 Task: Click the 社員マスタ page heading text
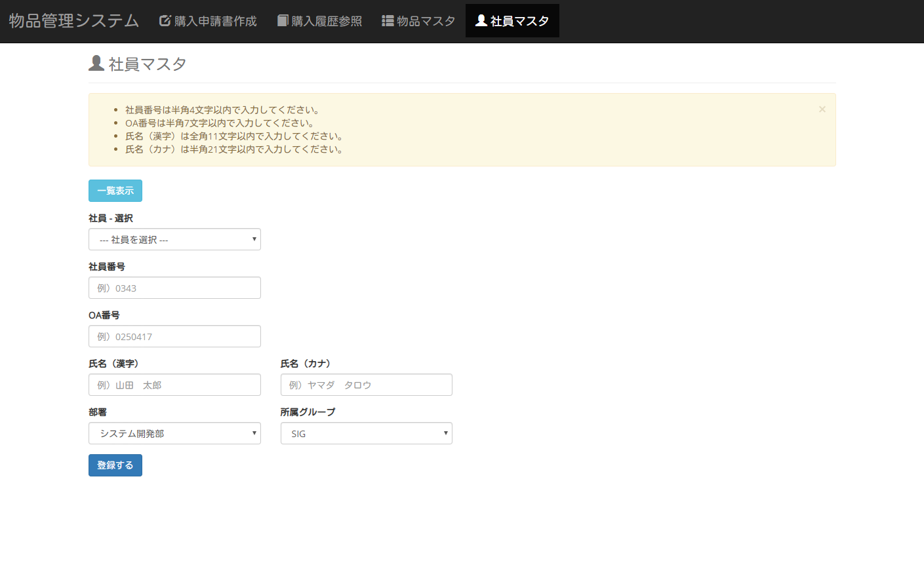148,64
